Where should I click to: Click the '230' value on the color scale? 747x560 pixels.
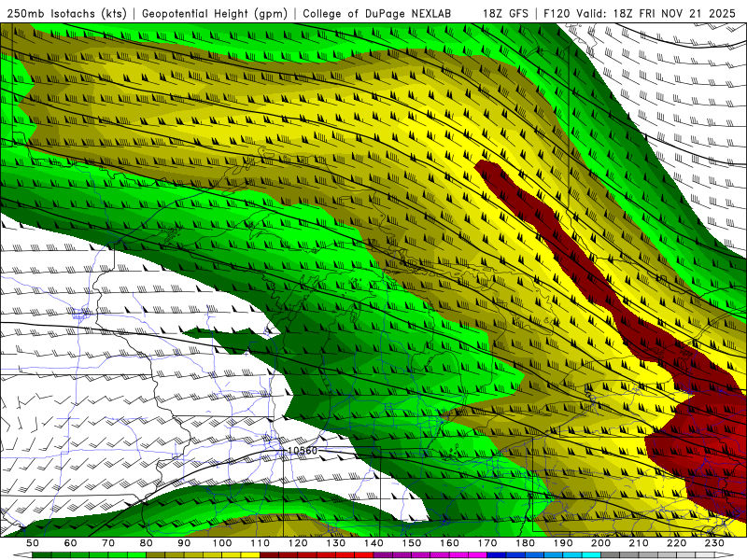[714, 543]
